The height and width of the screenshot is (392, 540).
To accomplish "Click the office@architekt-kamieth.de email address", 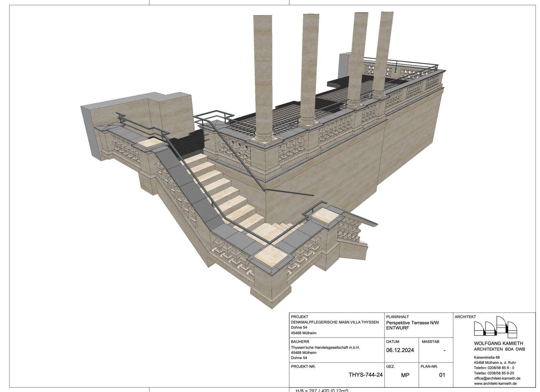I will pyautogui.click(x=497, y=378).
